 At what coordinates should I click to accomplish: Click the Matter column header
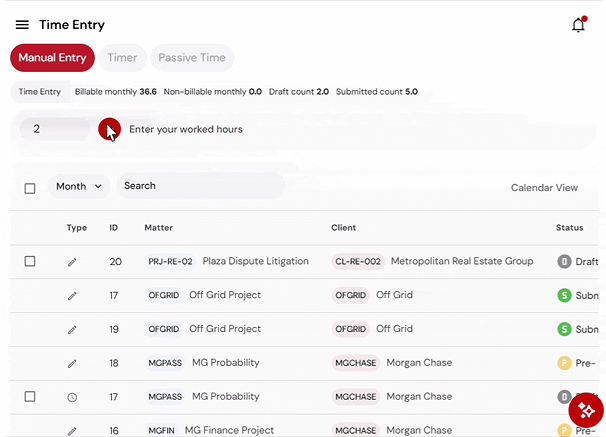coord(158,228)
